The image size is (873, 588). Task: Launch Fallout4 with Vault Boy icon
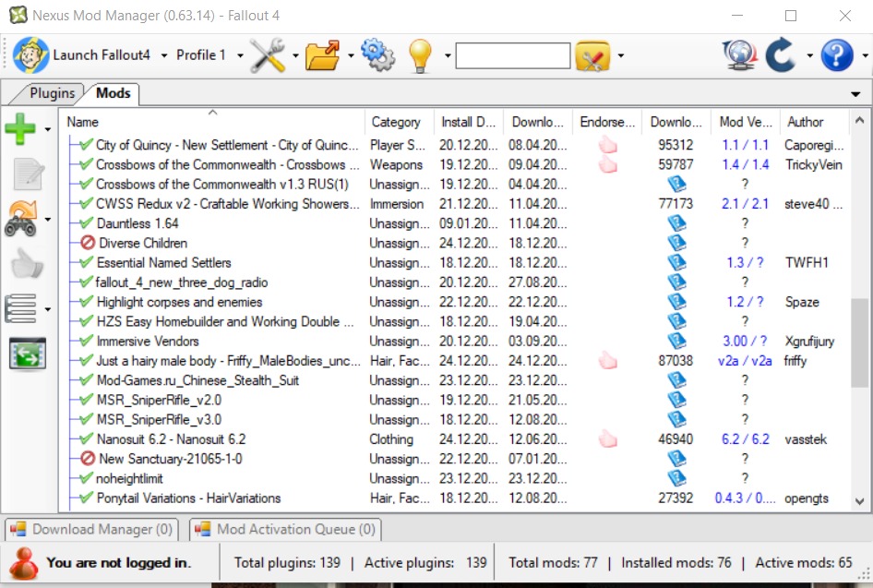(31, 55)
